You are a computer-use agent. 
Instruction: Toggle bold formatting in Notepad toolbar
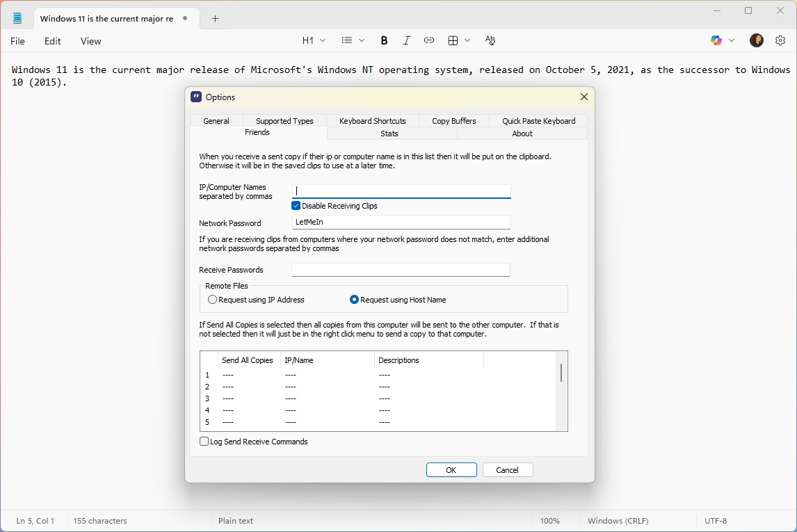point(384,40)
